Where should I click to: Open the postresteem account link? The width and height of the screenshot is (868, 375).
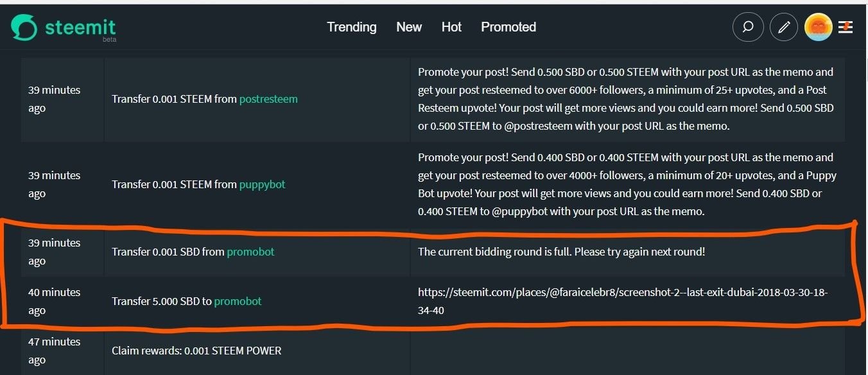click(x=268, y=99)
